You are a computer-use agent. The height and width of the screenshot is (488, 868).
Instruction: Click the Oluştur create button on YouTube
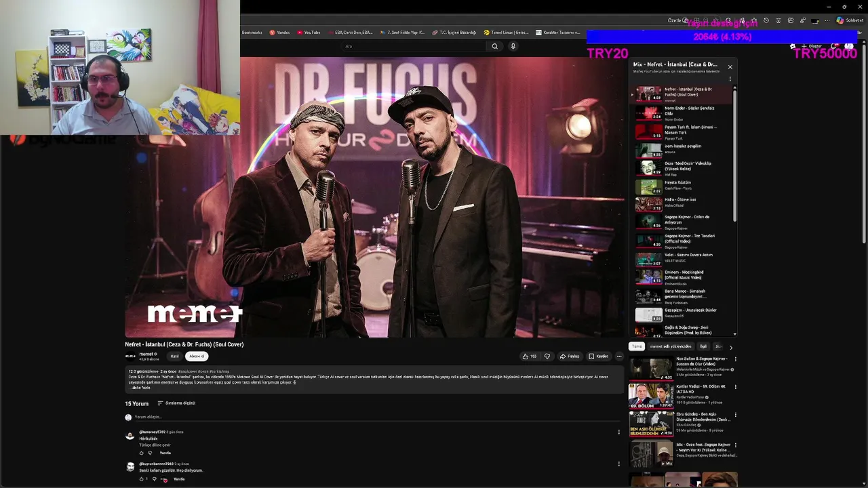coord(812,46)
